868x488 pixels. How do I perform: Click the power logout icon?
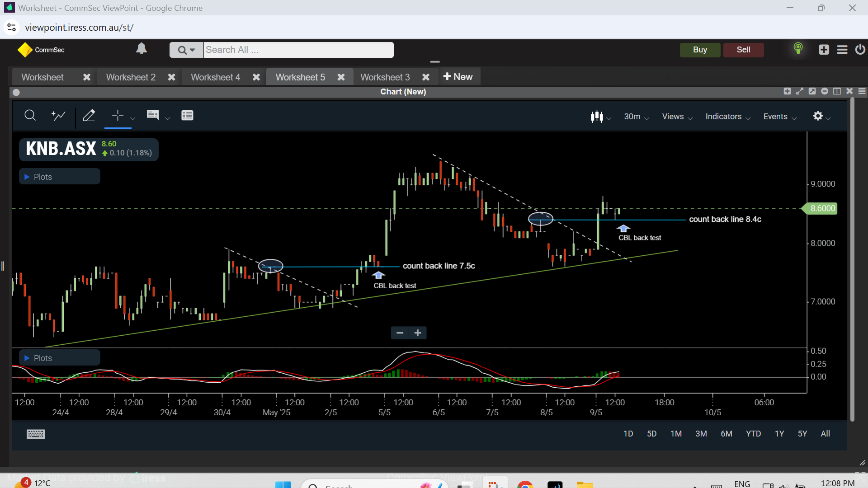coord(860,49)
